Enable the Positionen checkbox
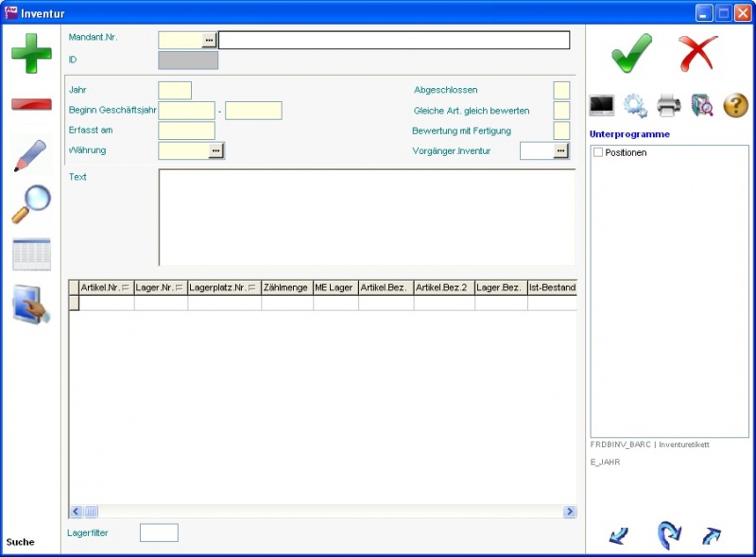 click(597, 152)
